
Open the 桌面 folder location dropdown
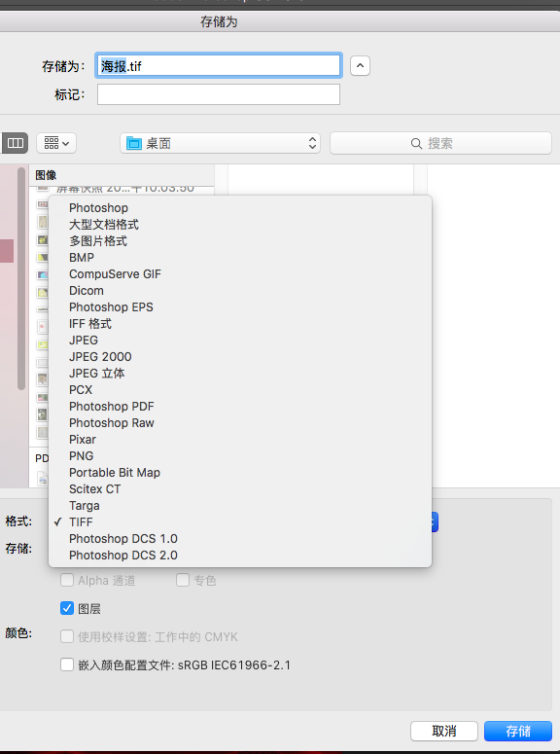[220, 143]
